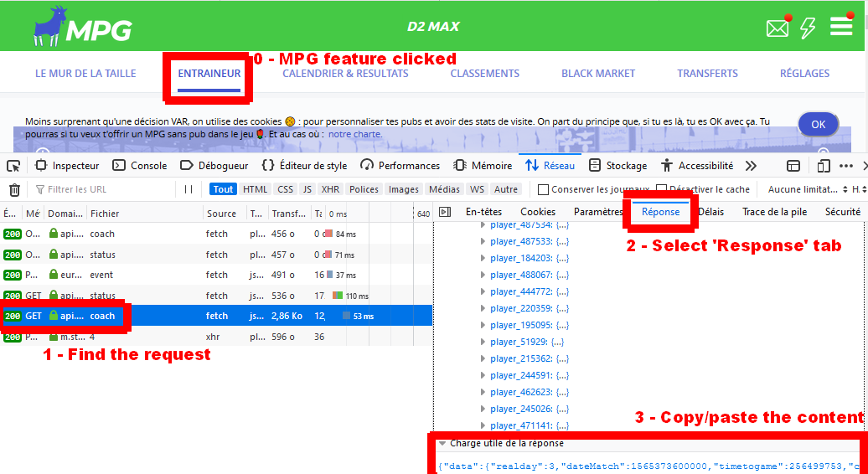868x474 pixels.
Task: Filter requests by Médias
Action: (445, 189)
